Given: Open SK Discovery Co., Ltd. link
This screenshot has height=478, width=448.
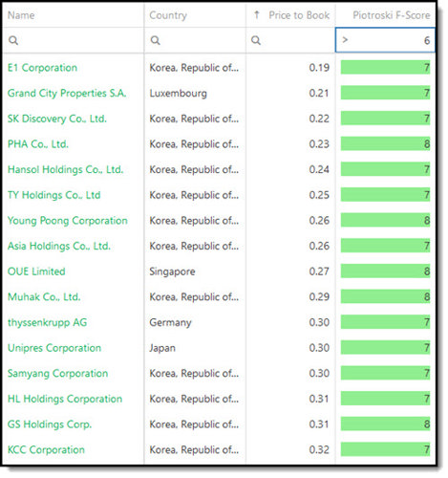Looking at the screenshot, I should (57, 119).
